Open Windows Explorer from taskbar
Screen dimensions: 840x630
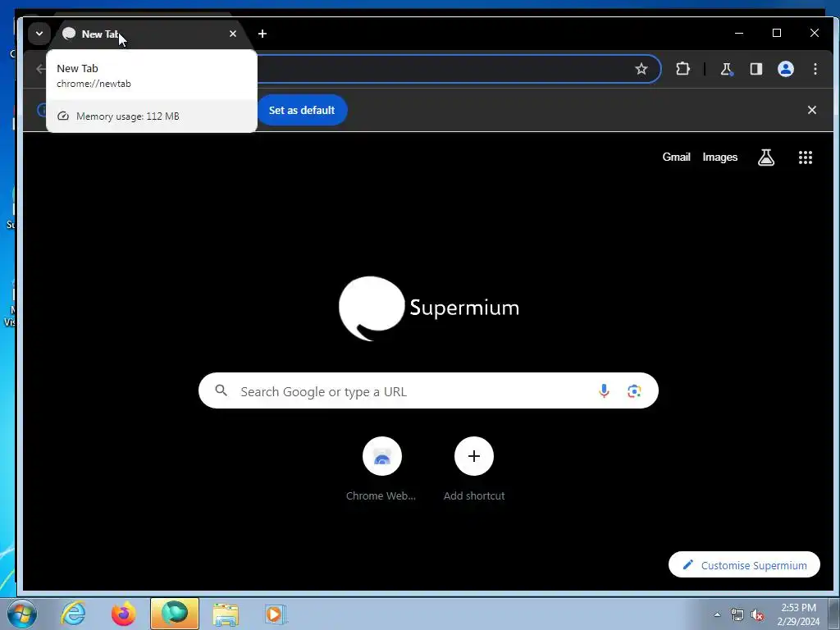point(226,614)
